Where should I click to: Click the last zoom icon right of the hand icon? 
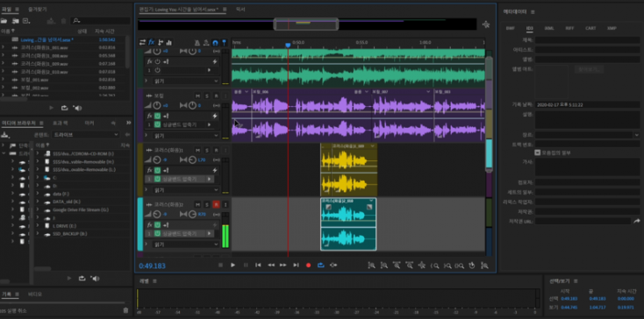coord(484,266)
